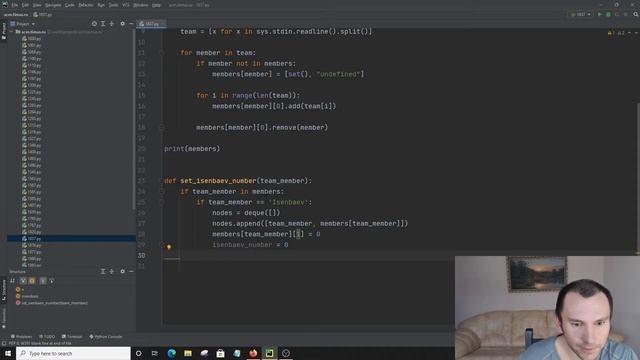The image size is (640, 360).
Task: Open the File menu
Action: [x=15, y=5]
